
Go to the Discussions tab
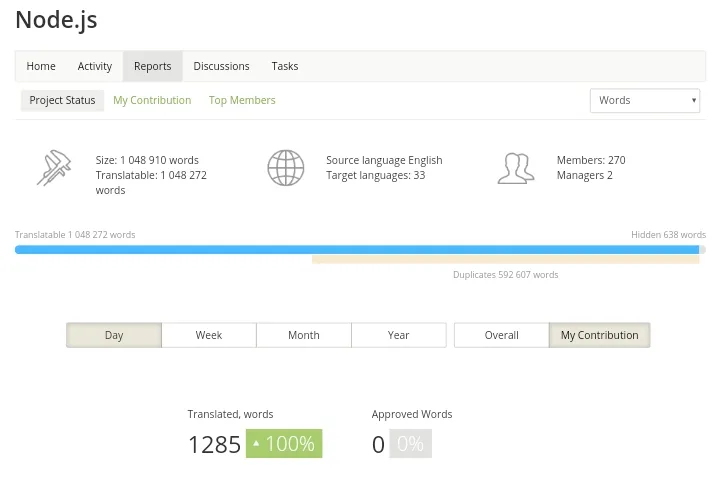coord(221,66)
